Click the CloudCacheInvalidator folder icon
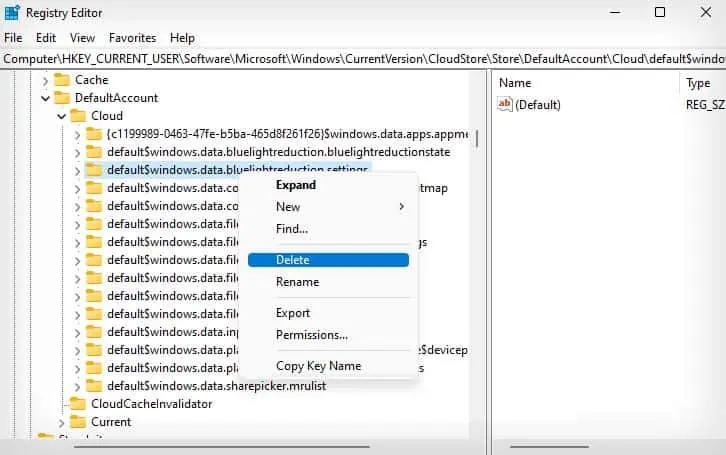 78,404
